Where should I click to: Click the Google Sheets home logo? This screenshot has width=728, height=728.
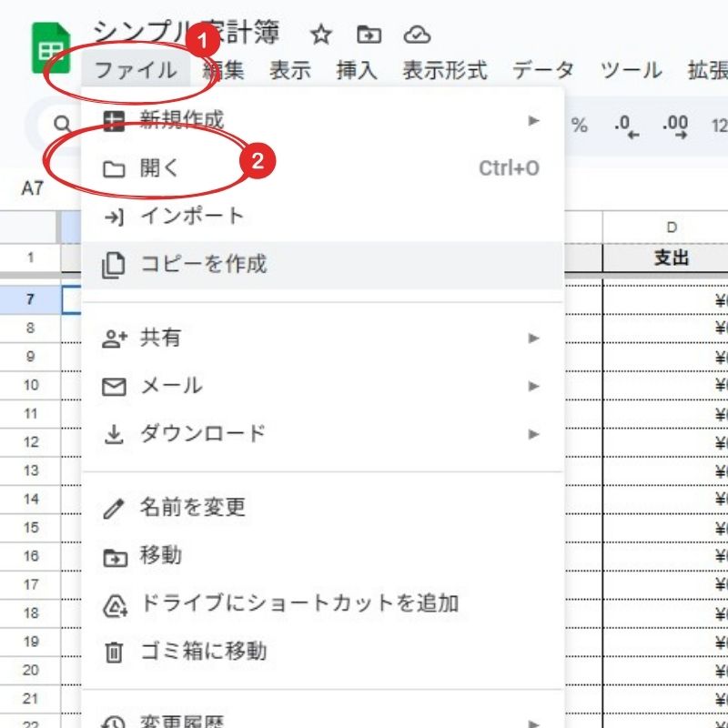tap(51, 48)
